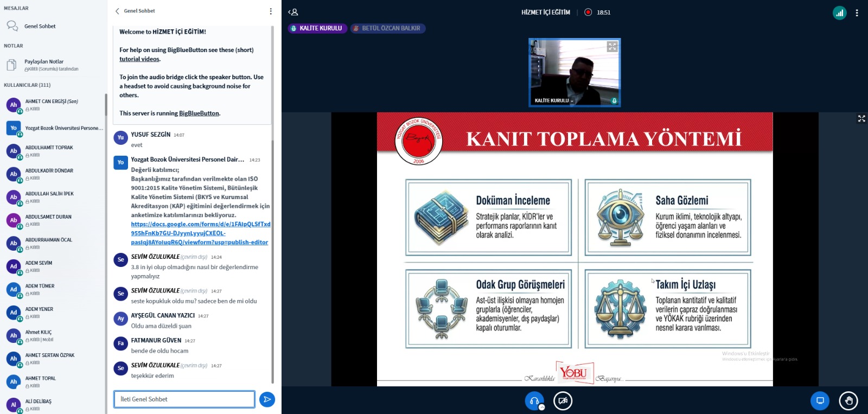
Task: Select Genel Sohbet in the messages list
Action: click(40, 26)
